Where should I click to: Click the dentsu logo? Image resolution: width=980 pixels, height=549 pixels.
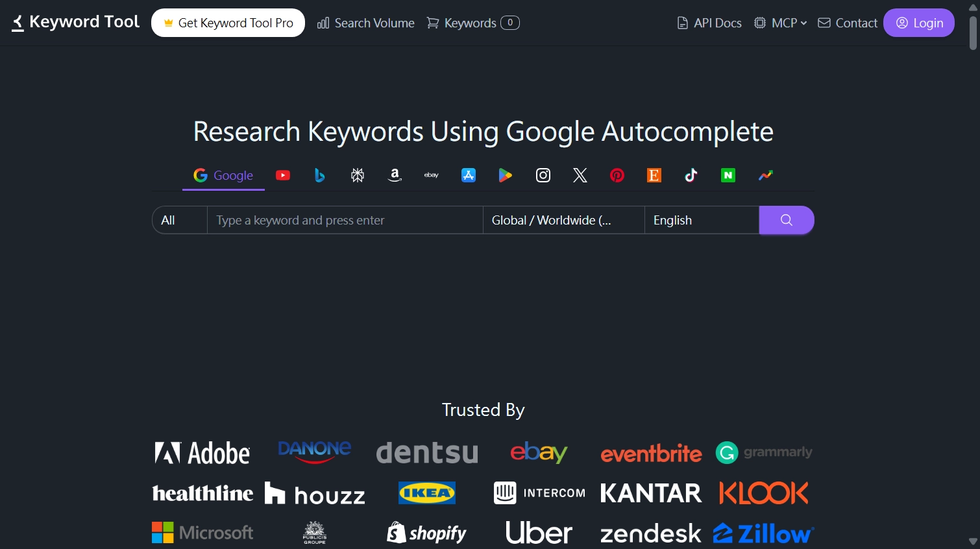[x=427, y=453]
